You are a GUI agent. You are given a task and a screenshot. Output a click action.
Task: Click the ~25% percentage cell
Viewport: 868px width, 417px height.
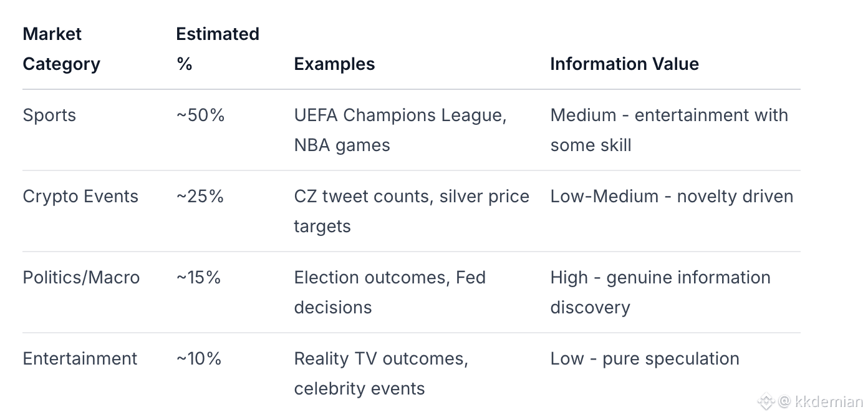(x=200, y=196)
